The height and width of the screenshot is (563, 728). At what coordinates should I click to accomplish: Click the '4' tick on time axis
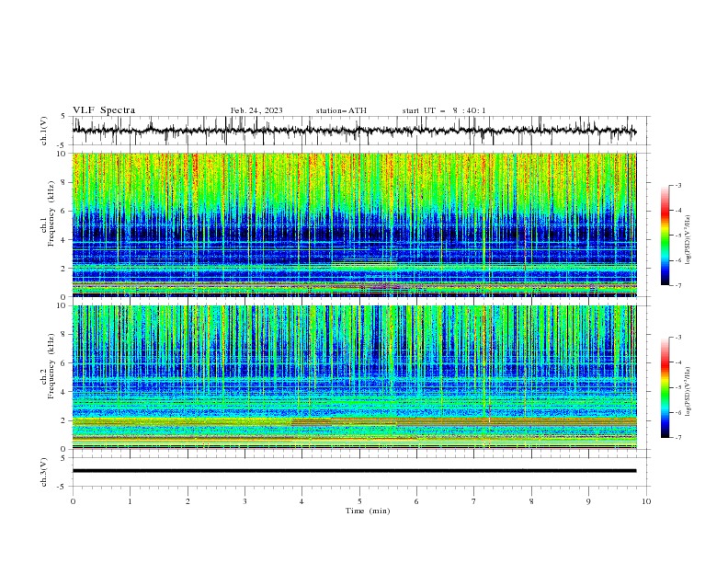point(301,501)
